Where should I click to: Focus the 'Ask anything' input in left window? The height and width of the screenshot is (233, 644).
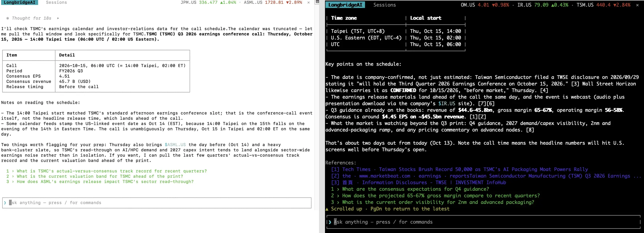157,203
